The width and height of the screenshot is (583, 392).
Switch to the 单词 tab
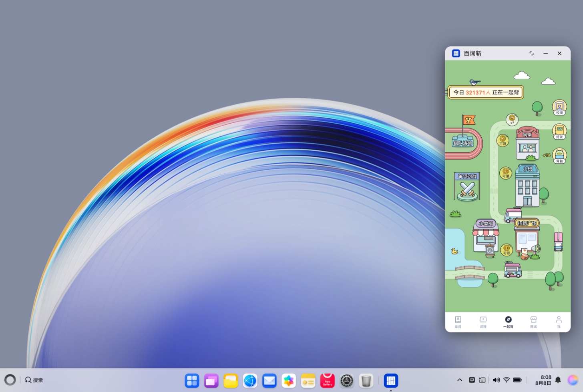coord(458,322)
